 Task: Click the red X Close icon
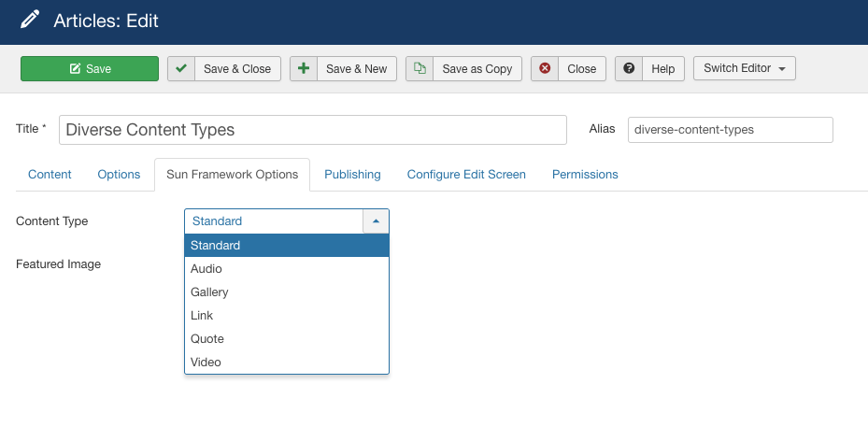coord(545,69)
